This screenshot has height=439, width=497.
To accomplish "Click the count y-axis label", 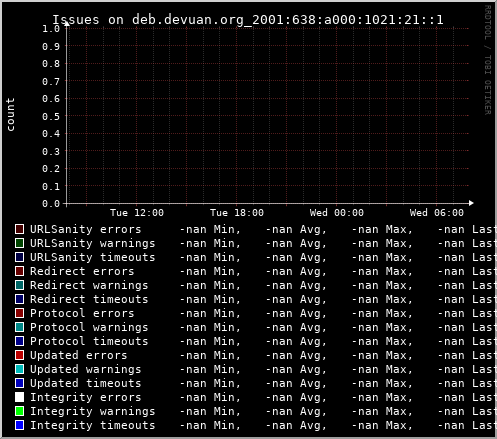I will 10,114.
